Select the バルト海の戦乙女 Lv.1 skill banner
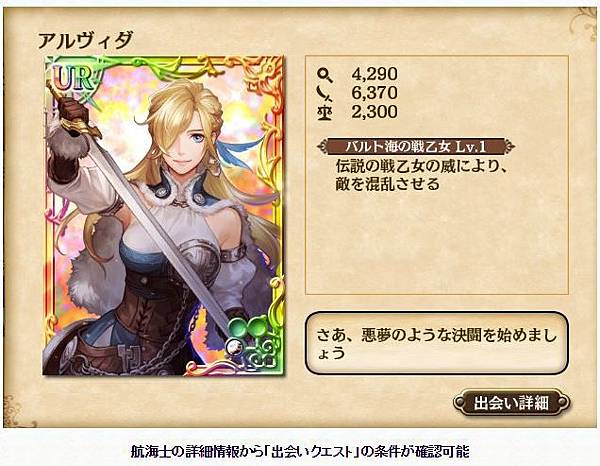Viewport: 600px width, 466px height. click(x=416, y=147)
